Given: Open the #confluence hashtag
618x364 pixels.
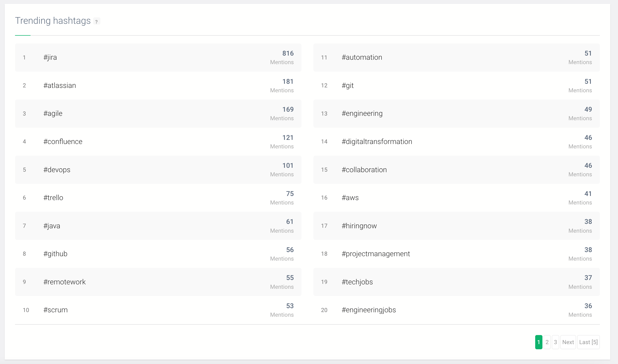Looking at the screenshot, I should pos(63,142).
